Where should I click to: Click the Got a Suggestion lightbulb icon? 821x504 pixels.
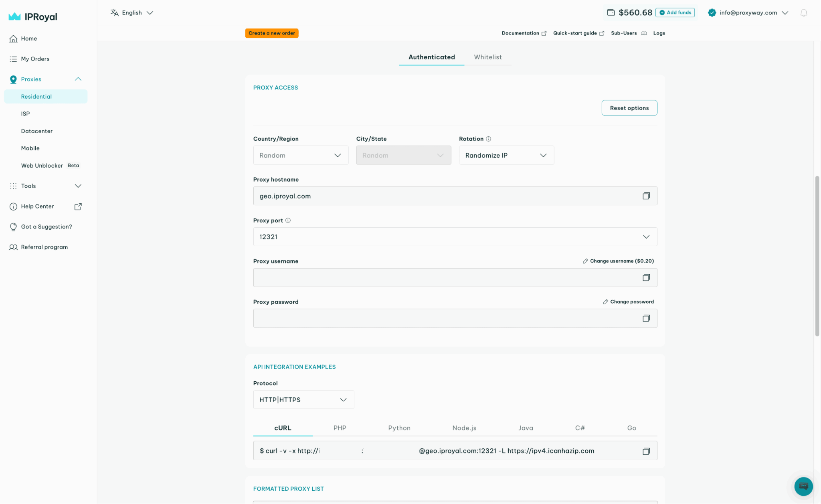coord(13,227)
